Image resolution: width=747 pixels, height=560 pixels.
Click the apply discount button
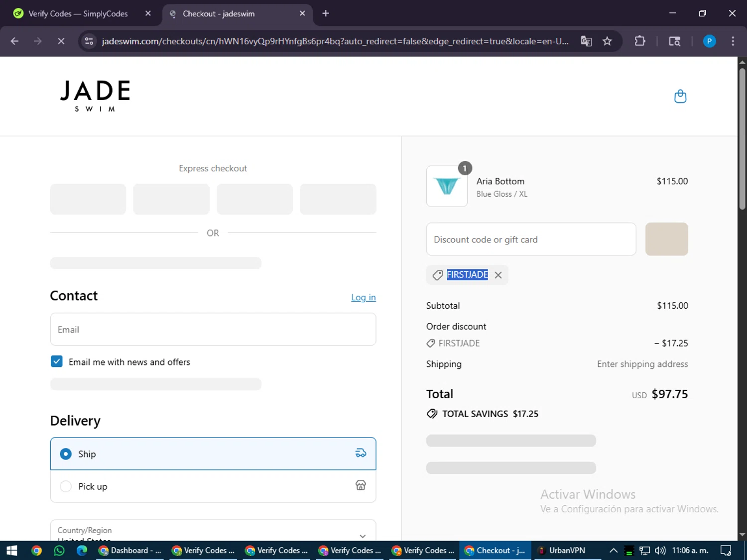tap(667, 239)
